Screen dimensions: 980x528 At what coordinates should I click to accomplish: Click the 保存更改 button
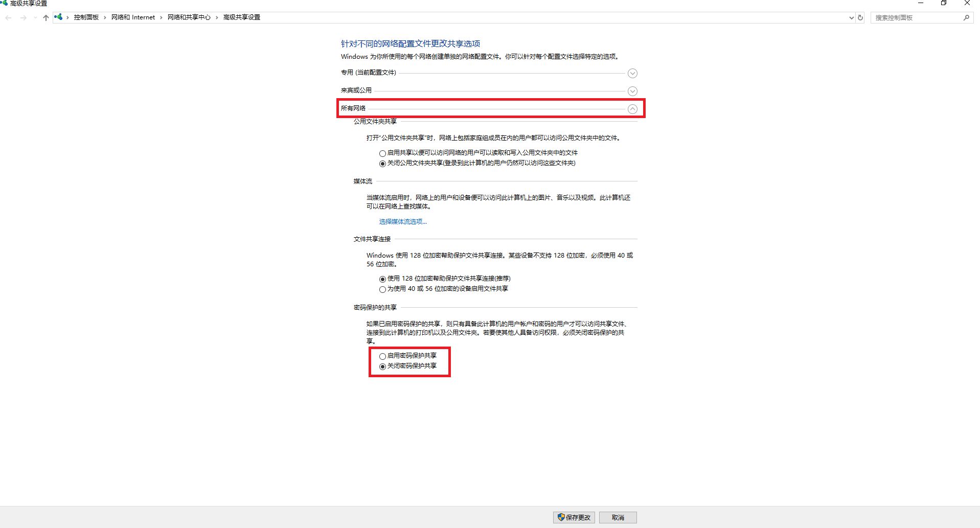point(574,517)
